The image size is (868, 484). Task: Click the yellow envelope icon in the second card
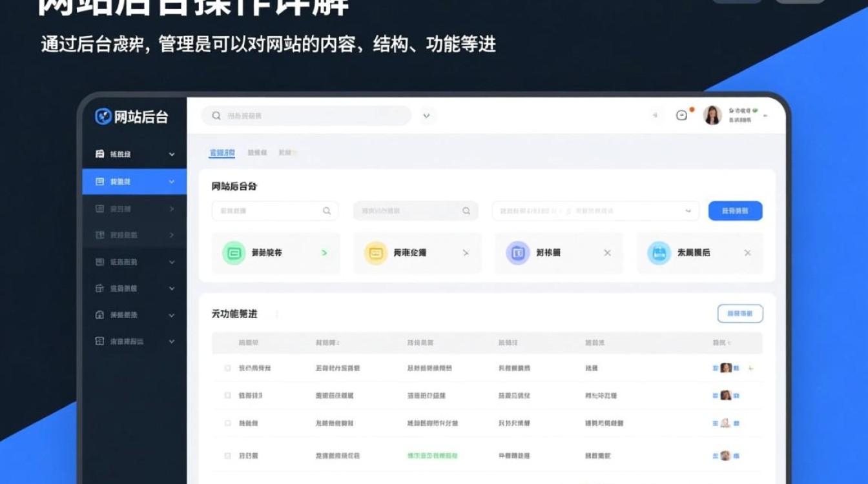click(x=375, y=253)
